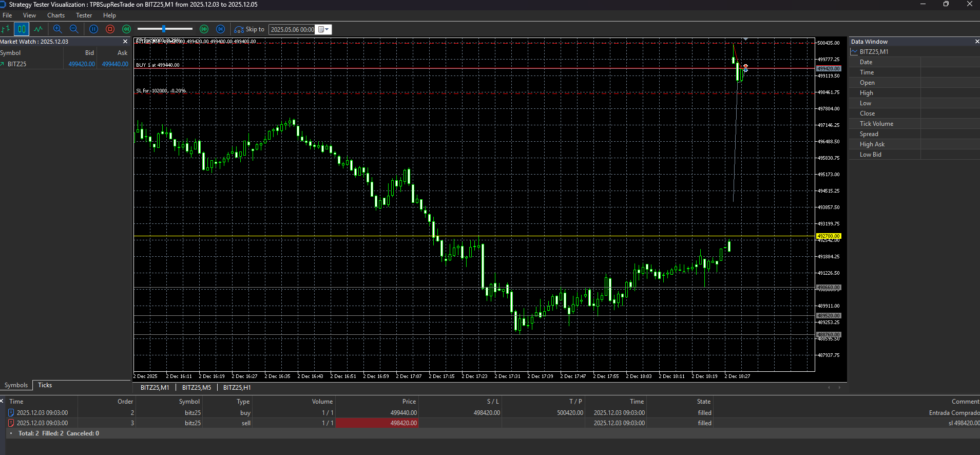Click the buy order icon for order 2
Screen dimensions: 980x455
click(11, 413)
